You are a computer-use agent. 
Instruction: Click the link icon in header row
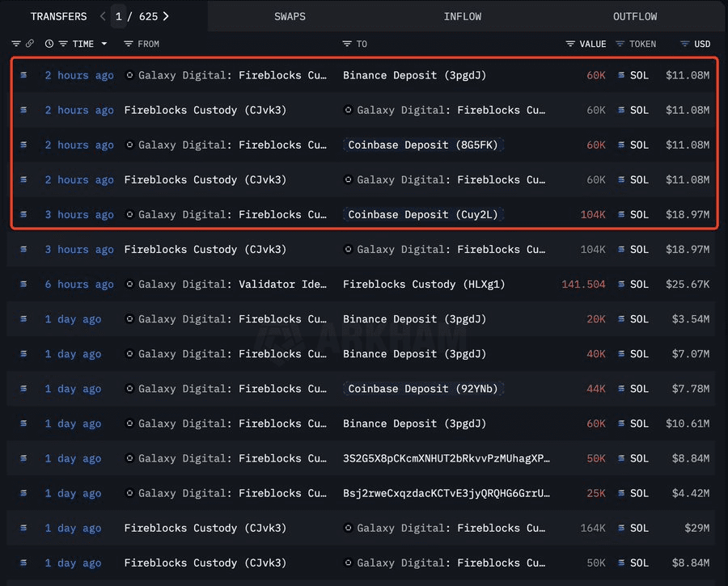30,44
